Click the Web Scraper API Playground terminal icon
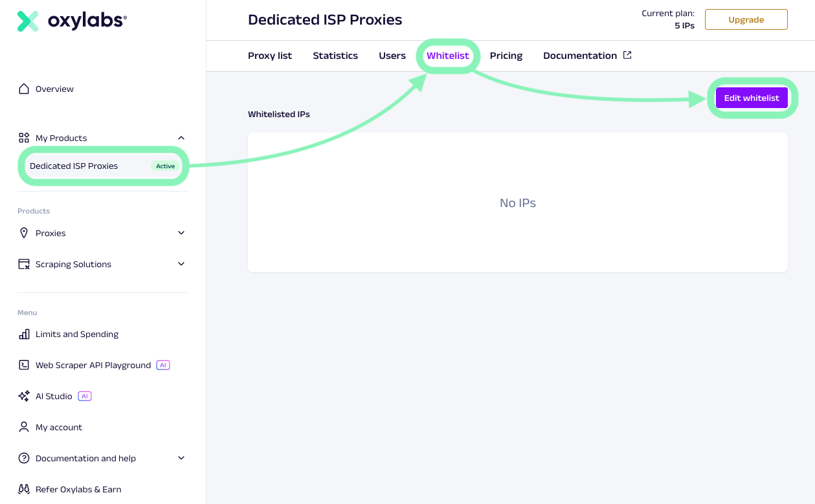 coord(24,365)
